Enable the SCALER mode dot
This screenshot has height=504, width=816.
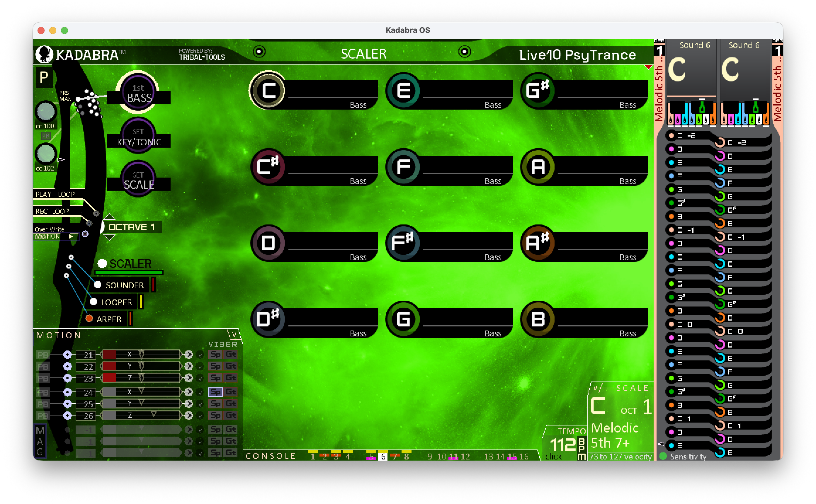[102, 264]
